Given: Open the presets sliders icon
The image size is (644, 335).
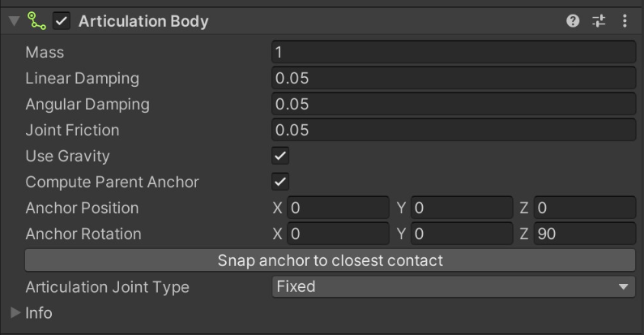Looking at the screenshot, I should pyautogui.click(x=599, y=21).
